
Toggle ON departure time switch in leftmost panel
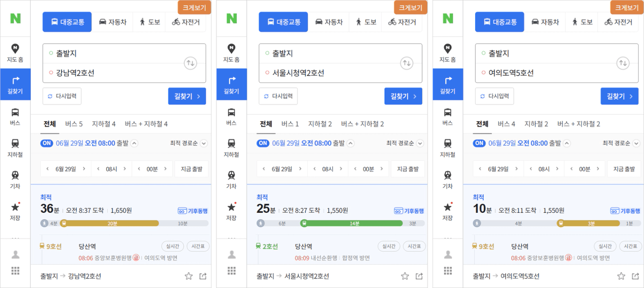(x=47, y=143)
